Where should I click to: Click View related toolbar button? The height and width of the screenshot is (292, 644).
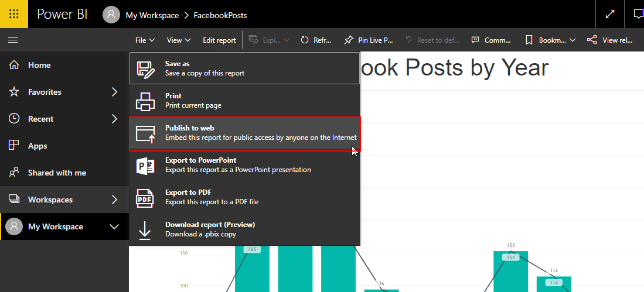(x=609, y=40)
